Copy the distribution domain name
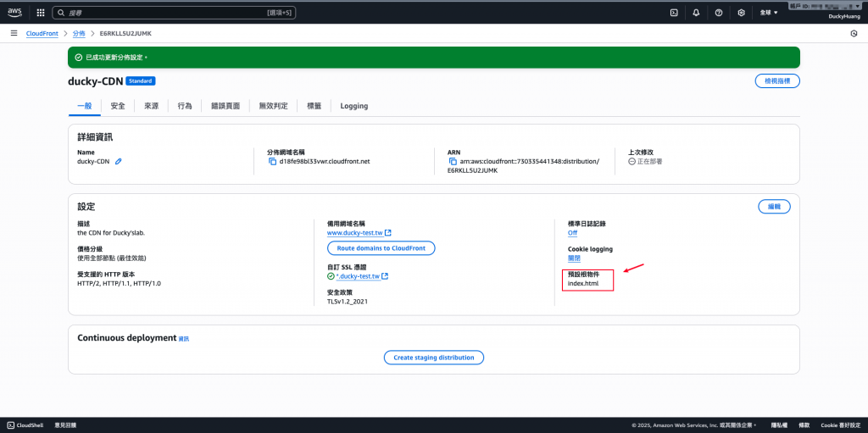Image resolution: width=868 pixels, height=433 pixels. (x=272, y=162)
